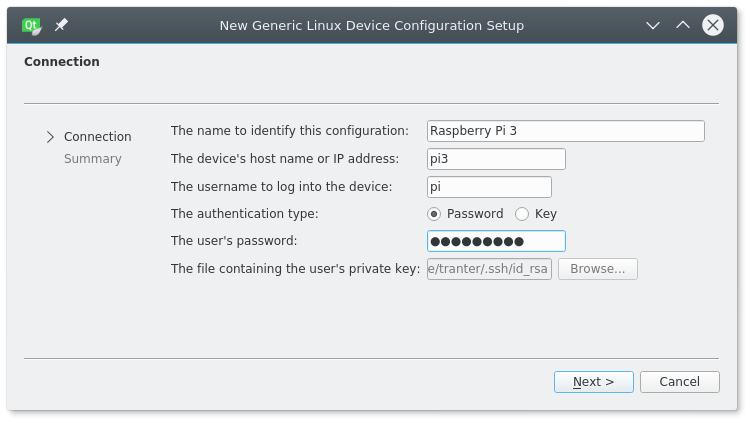Image resolution: width=750 pixels, height=423 pixels.
Task: Focus the user's password field
Action: (496, 241)
